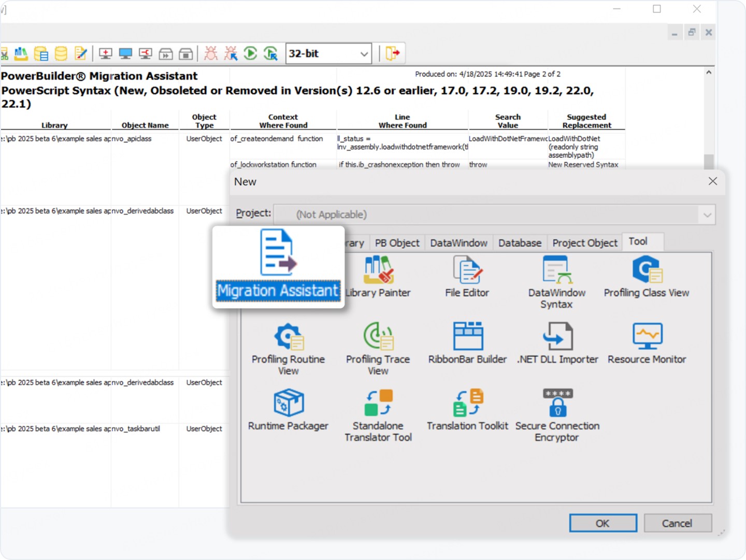Select the Library Painter tool
The width and height of the screenshot is (746, 560).
(x=378, y=277)
